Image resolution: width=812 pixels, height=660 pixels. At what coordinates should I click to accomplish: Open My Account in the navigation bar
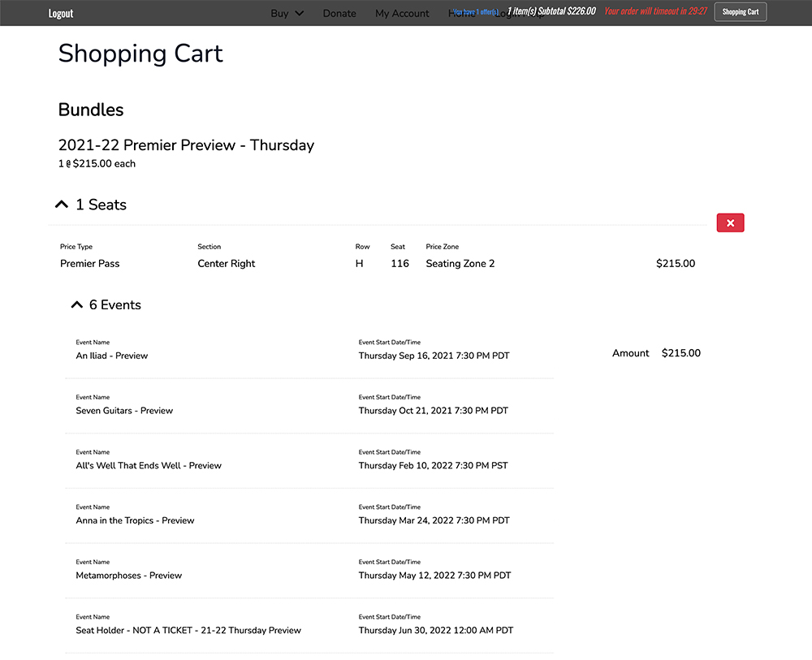(402, 13)
